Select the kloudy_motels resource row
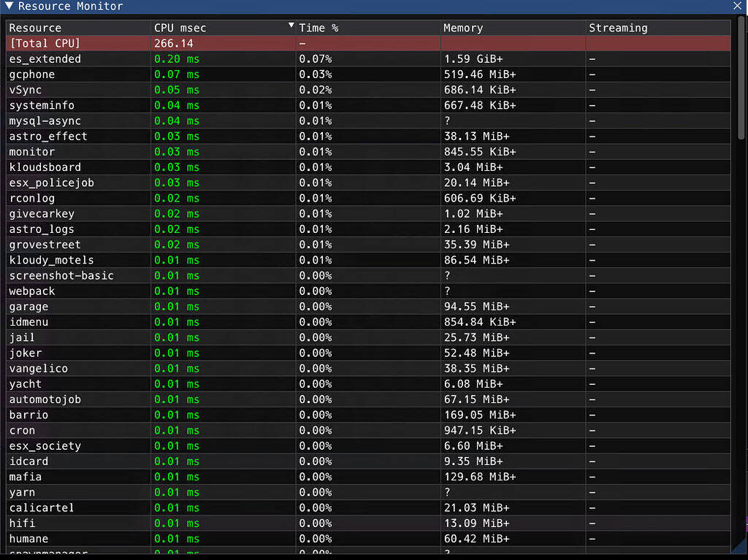Viewport: 748px width, 560px height. pyautogui.click(x=219, y=260)
